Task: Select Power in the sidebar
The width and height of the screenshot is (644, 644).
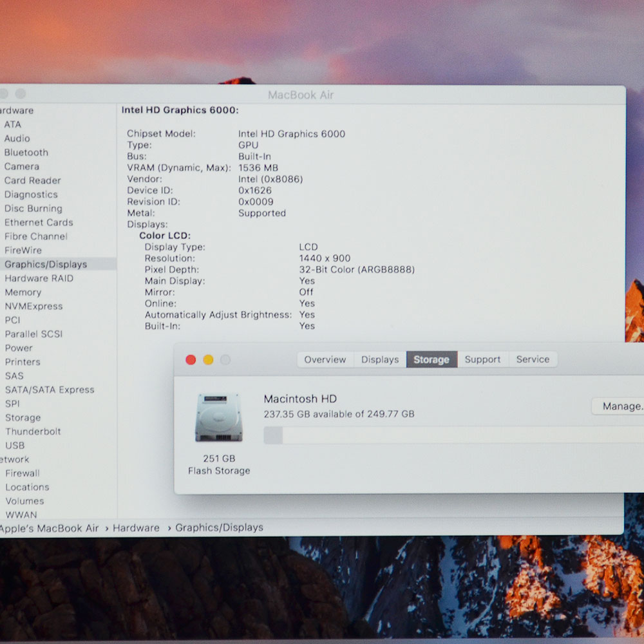Action: pyautogui.click(x=19, y=348)
